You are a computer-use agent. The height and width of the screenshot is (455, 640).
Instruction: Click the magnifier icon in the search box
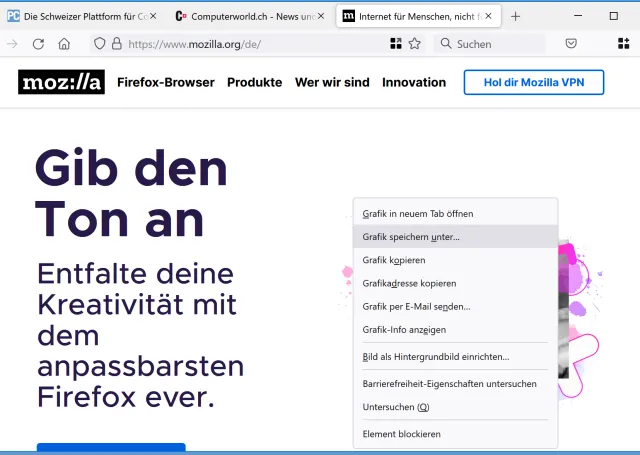click(446, 44)
